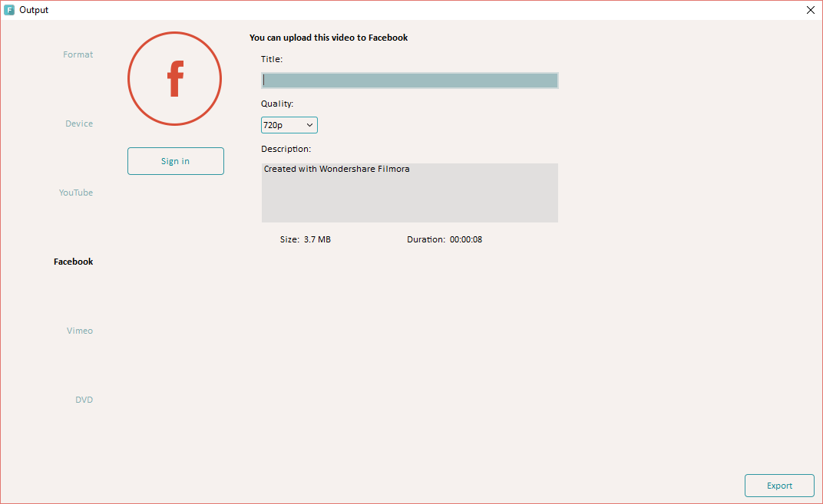Image resolution: width=823 pixels, height=504 pixels.
Task: Select the YouTube upload tab
Action: tap(76, 193)
